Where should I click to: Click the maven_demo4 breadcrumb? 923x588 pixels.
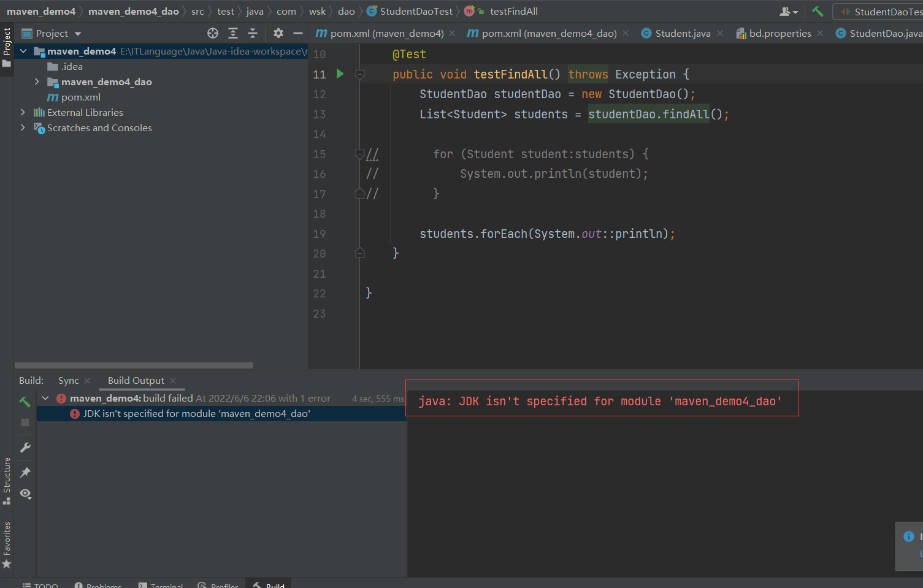coord(41,11)
